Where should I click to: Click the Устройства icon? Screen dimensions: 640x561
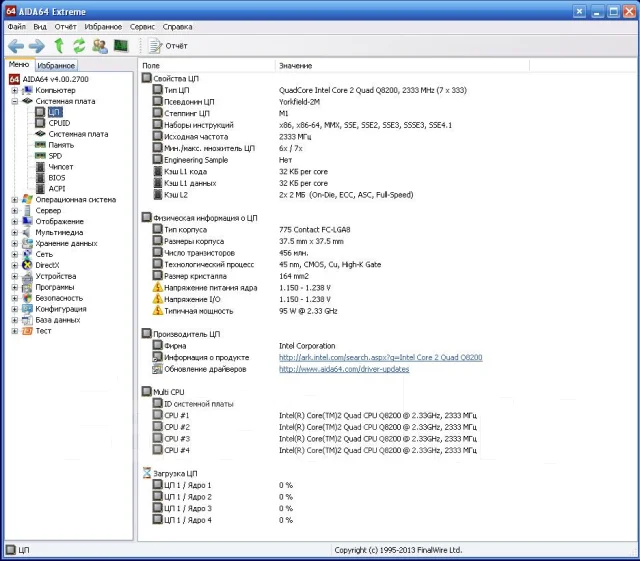[x=27, y=276]
